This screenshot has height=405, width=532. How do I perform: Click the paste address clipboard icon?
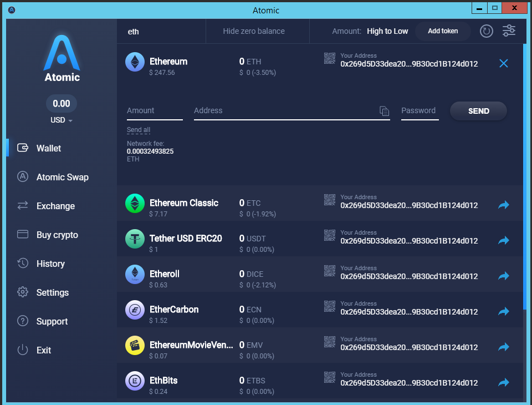[x=384, y=111]
